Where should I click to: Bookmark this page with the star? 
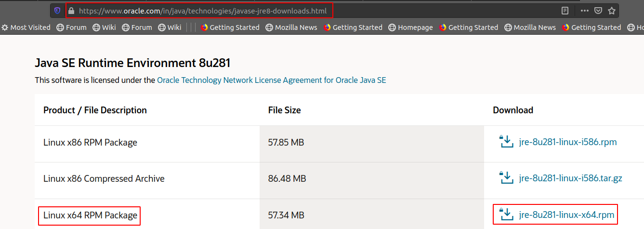pyautogui.click(x=611, y=11)
